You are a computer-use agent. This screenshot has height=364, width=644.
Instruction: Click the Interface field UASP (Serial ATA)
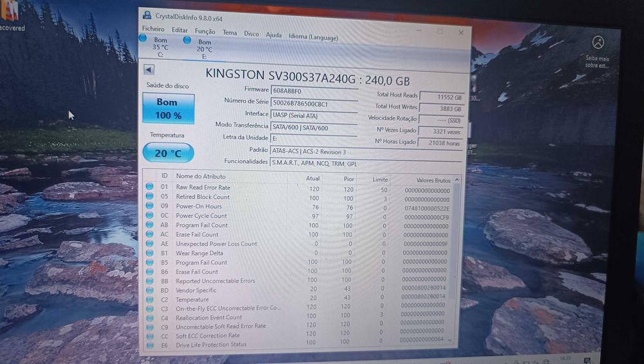314,116
